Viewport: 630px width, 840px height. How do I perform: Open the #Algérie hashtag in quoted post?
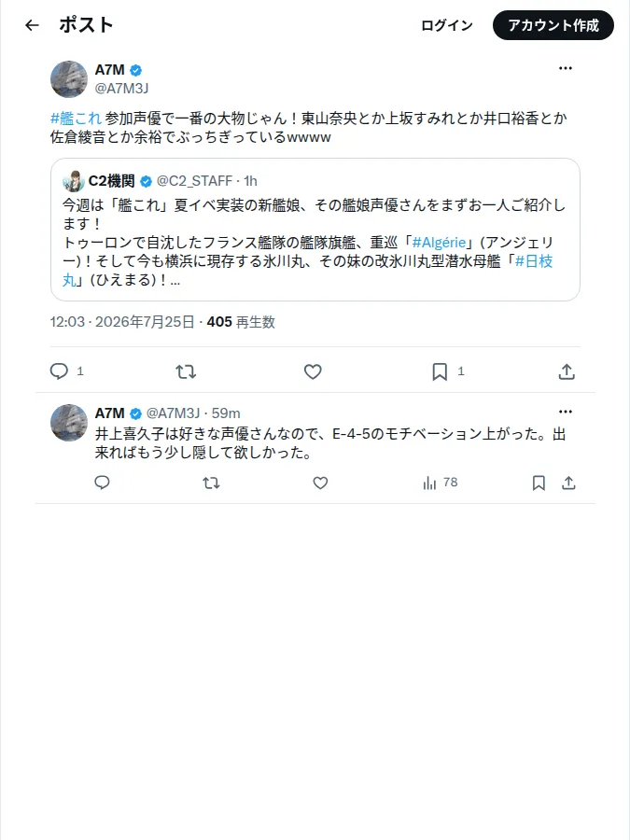tap(439, 243)
